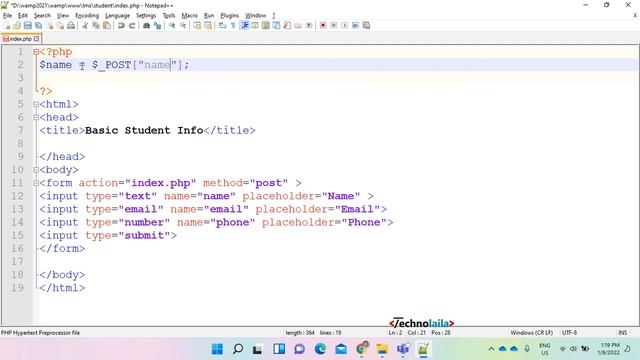Screen dimensions: 640x360
Task: Open the Plugins menu
Action: 229,16
